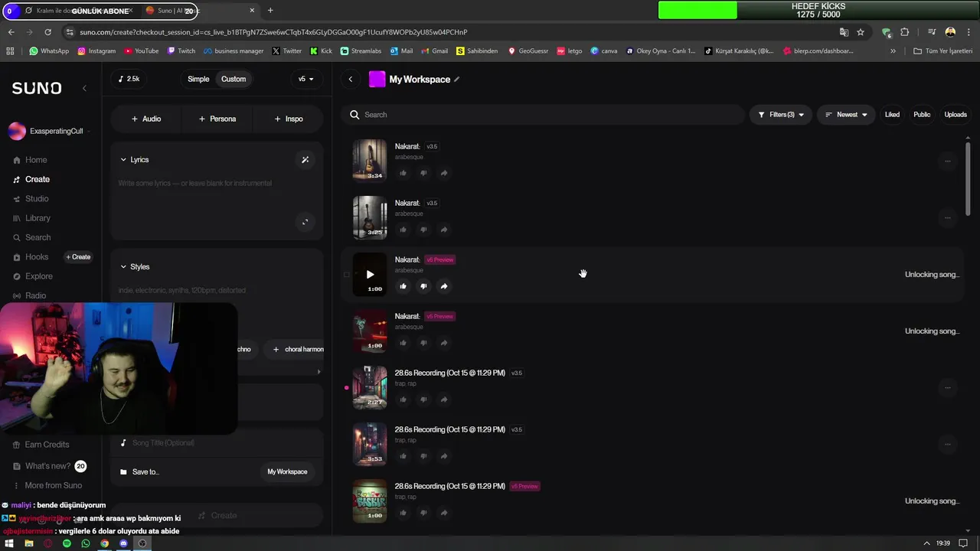Screen dimensions: 980x551
Task: Play the hovered Nakarat song
Action: coord(370,274)
